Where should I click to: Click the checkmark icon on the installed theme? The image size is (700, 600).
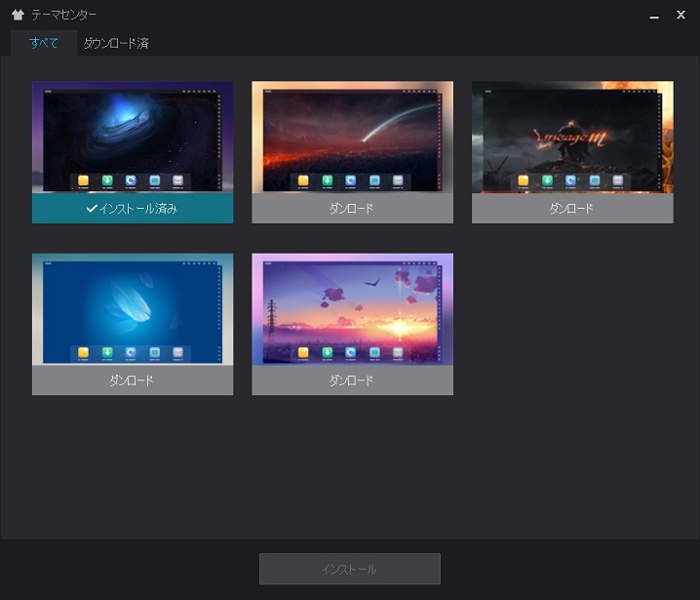(x=92, y=208)
